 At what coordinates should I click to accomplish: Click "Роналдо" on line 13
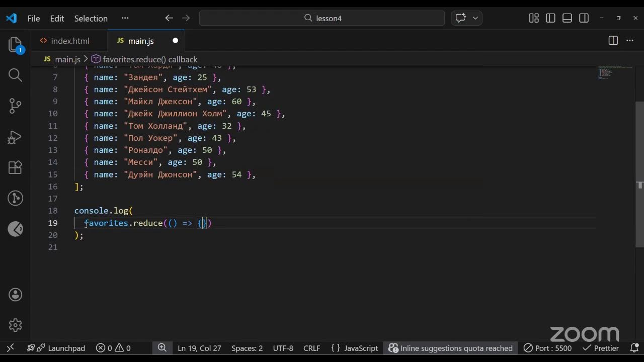click(x=146, y=150)
